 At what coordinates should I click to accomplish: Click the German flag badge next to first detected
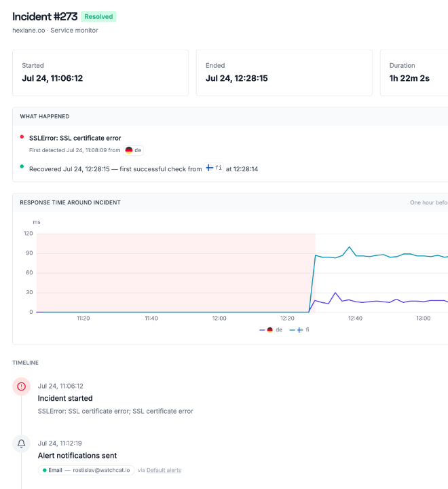click(x=133, y=150)
